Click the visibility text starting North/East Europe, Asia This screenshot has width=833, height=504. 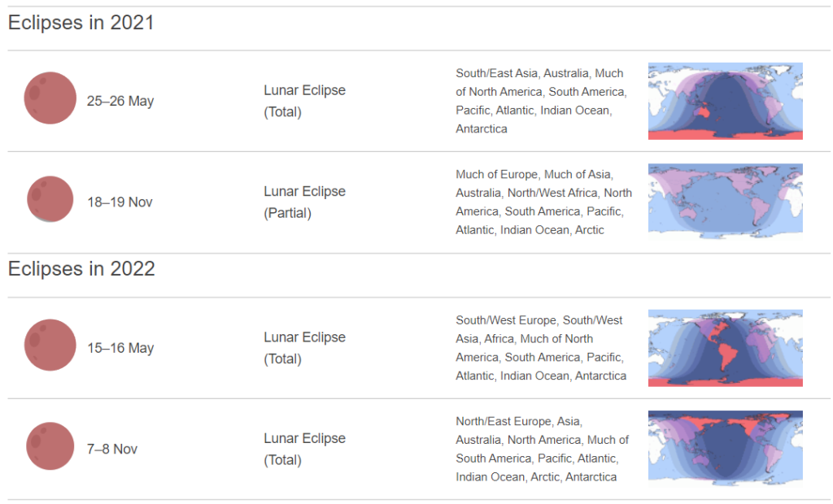[542, 449]
